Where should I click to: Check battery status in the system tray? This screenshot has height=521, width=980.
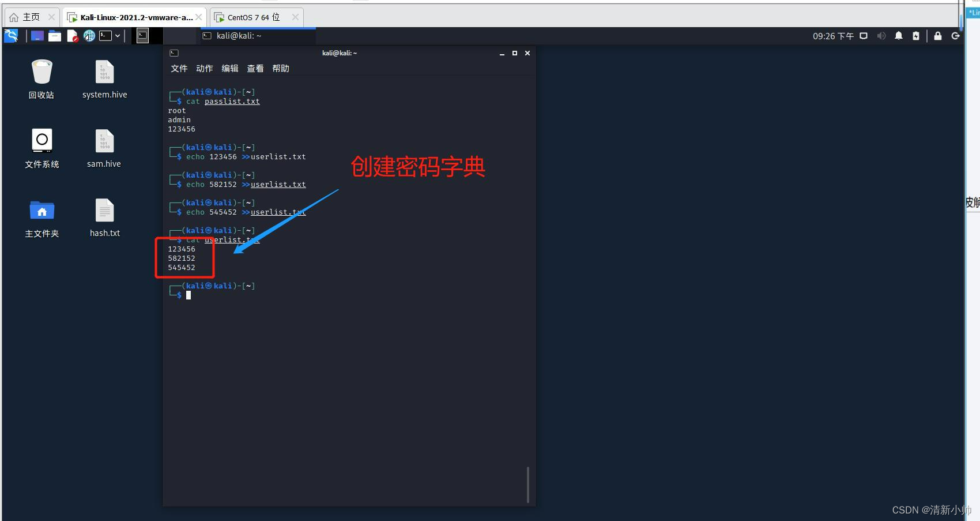pos(915,35)
